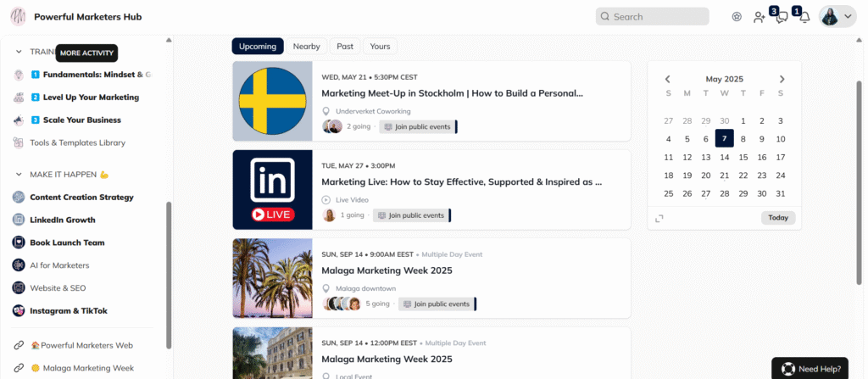Screen dimensions: 868x379
Task: Open Fundamentals: Mindset space icon
Action: (x=19, y=75)
